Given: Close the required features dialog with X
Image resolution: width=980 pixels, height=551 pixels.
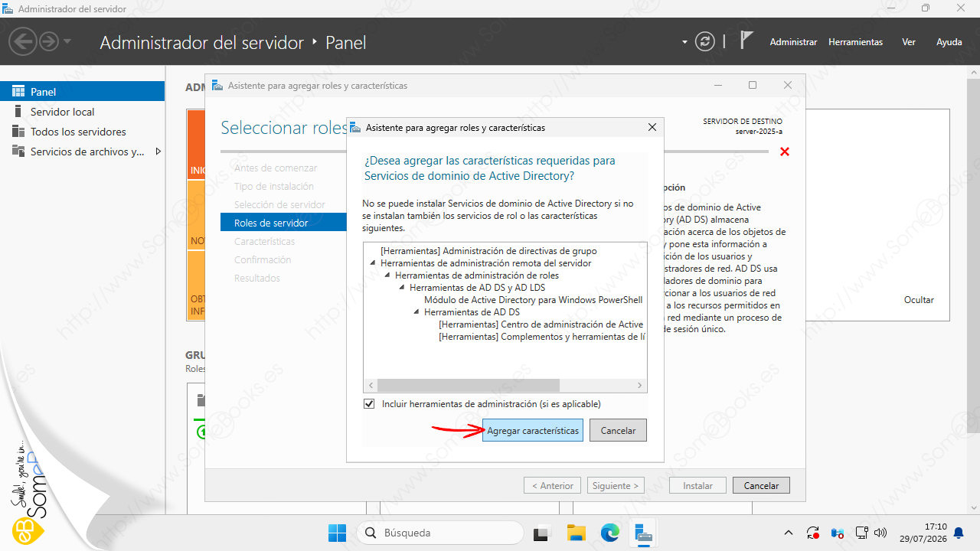Looking at the screenshot, I should [652, 128].
